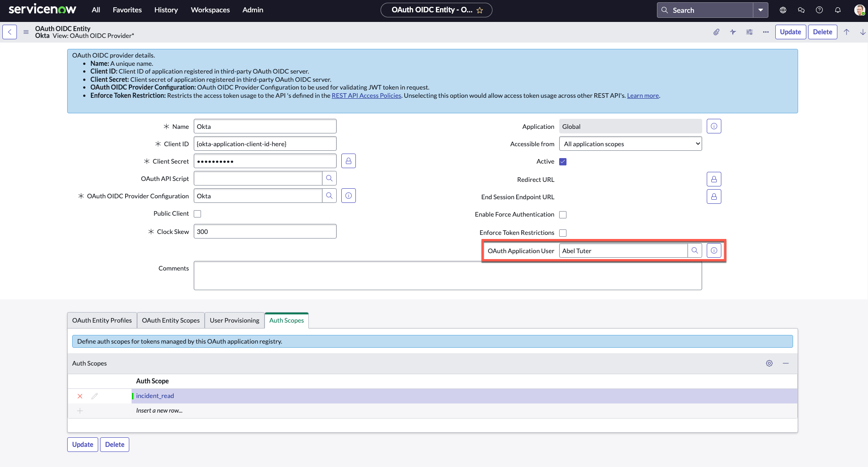Click the Clock Skew input field

[265, 231]
